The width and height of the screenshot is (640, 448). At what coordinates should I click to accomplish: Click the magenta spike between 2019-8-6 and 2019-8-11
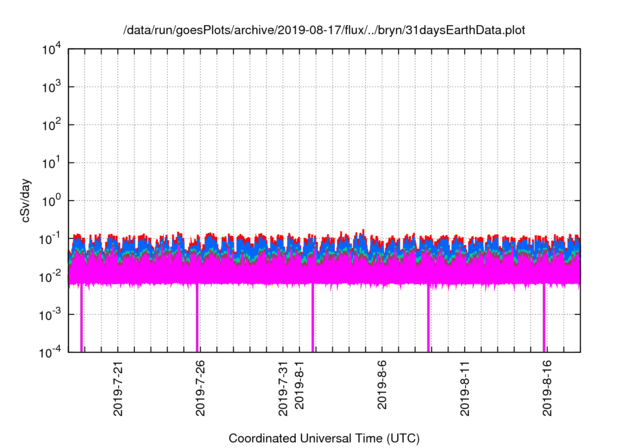429,320
